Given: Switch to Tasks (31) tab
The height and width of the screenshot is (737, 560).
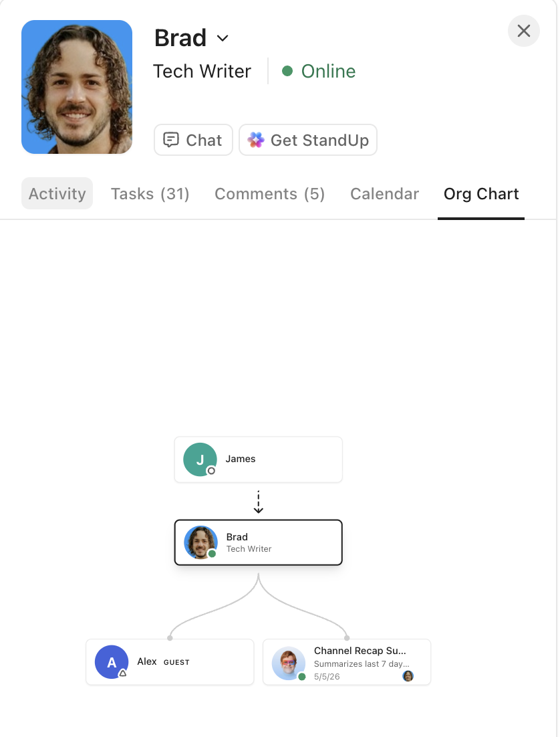Looking at the screenshot, I should (150, 194).
